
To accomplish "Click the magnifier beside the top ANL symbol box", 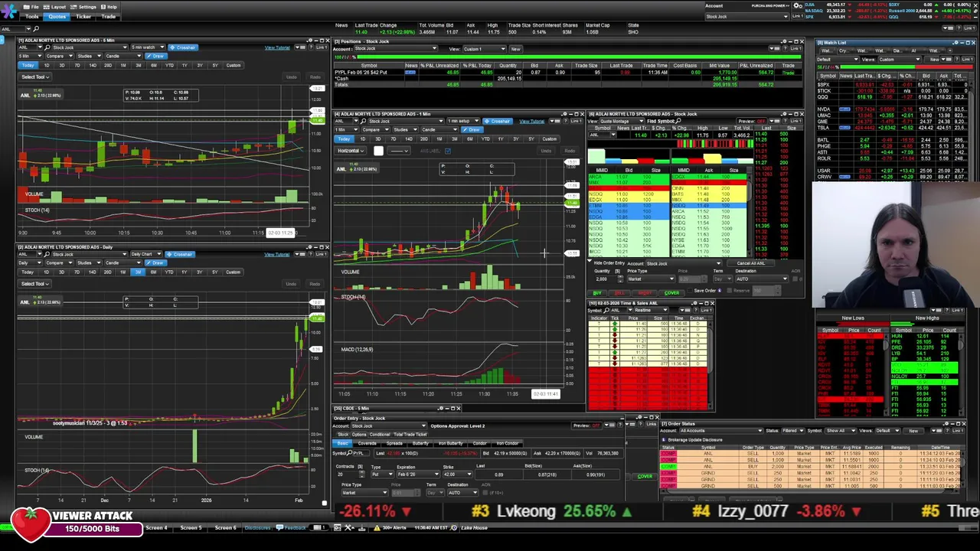I will tap(36, 29).
